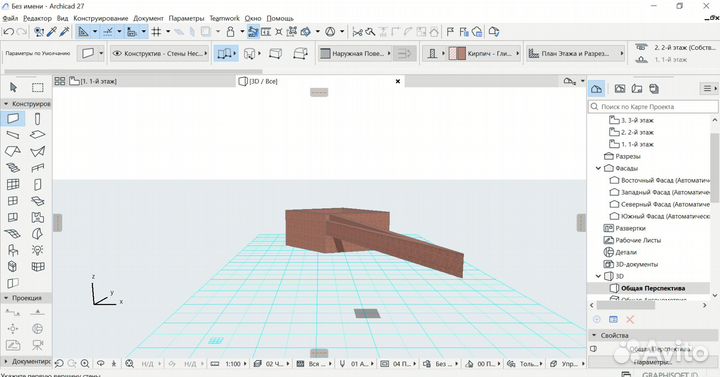Click the brick material color swatch
The width and height of the screenshot is (720, 377).
click(x=457, y=54)
